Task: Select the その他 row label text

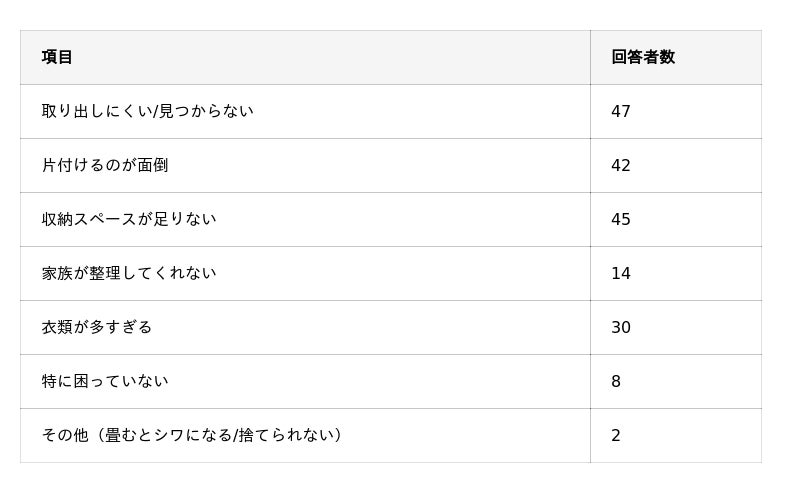Action: click(65, 435)
